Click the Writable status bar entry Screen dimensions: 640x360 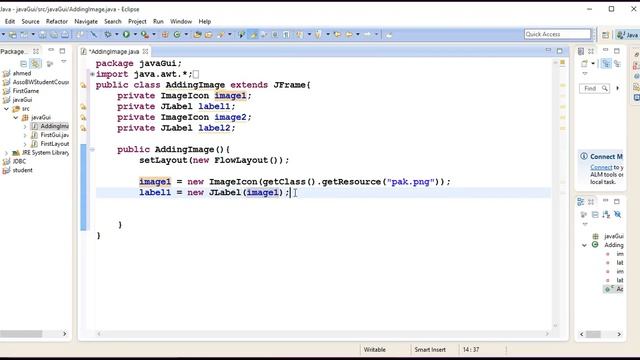pyautogui.click(x=374, y=350)
